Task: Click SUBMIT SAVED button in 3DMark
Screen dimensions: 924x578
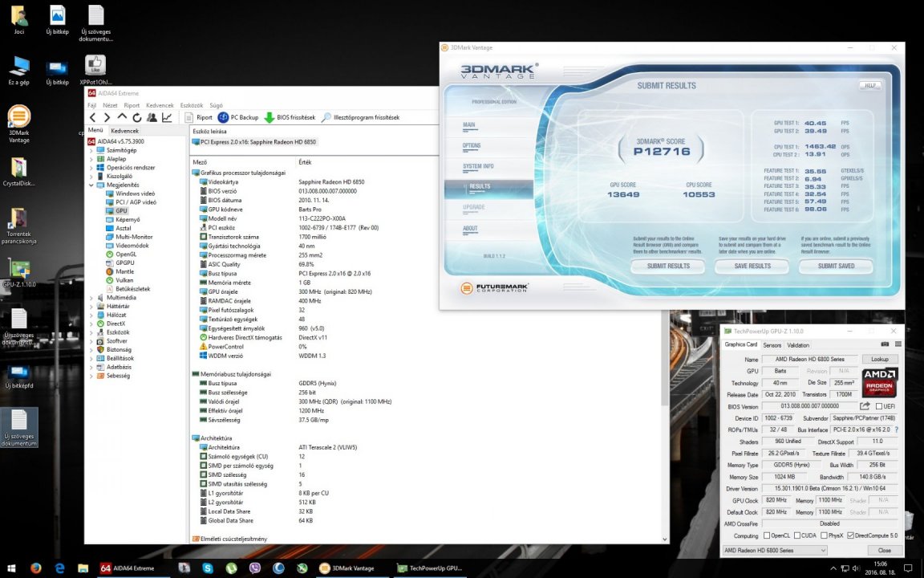Action: [x=837, y=266]
